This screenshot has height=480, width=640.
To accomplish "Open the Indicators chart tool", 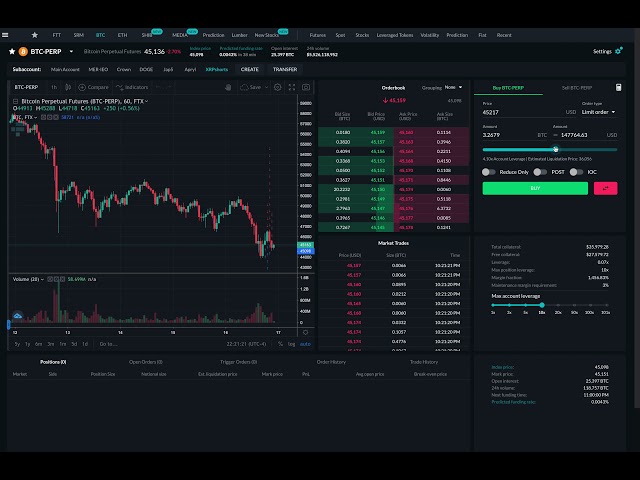I will coord(132,87).
